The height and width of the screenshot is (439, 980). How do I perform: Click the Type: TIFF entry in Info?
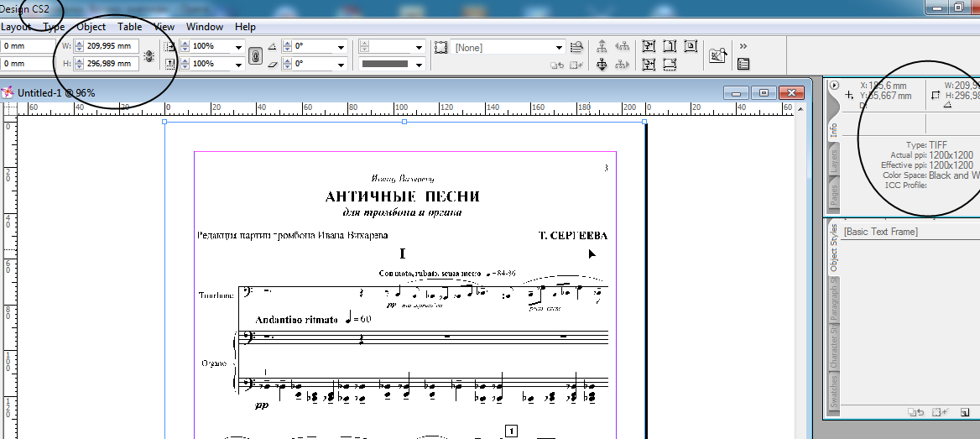pos(926,144)
